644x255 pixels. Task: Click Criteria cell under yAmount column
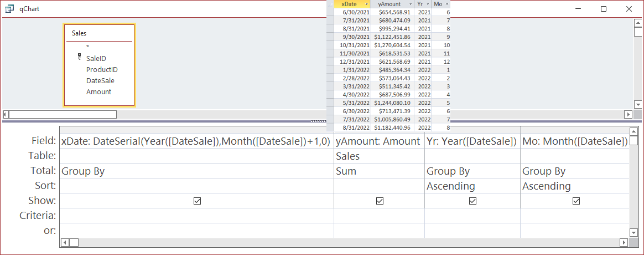pos(379,216)
